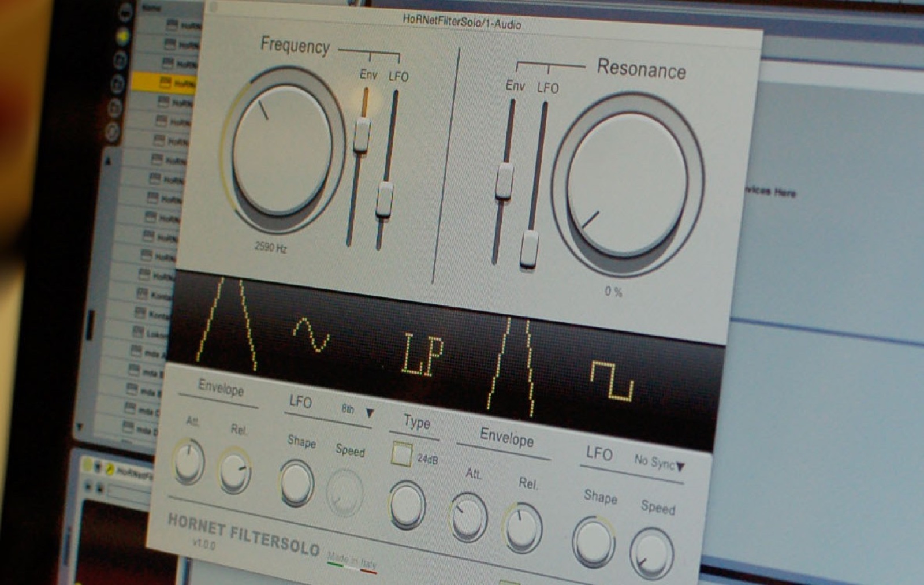
Task: Click the HoRNetFilterSolo/1-Audio window title
Action: coord(462,22)
